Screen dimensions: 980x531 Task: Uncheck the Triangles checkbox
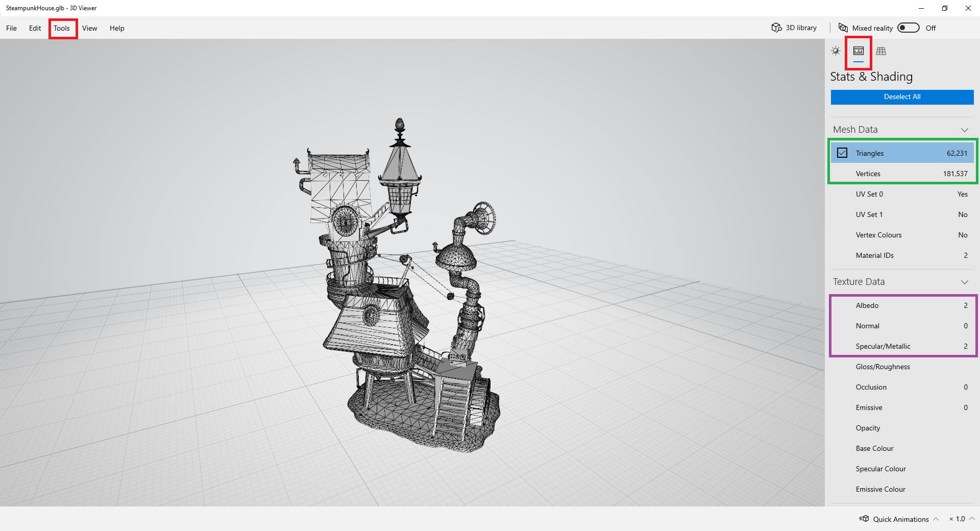point(842,153)
